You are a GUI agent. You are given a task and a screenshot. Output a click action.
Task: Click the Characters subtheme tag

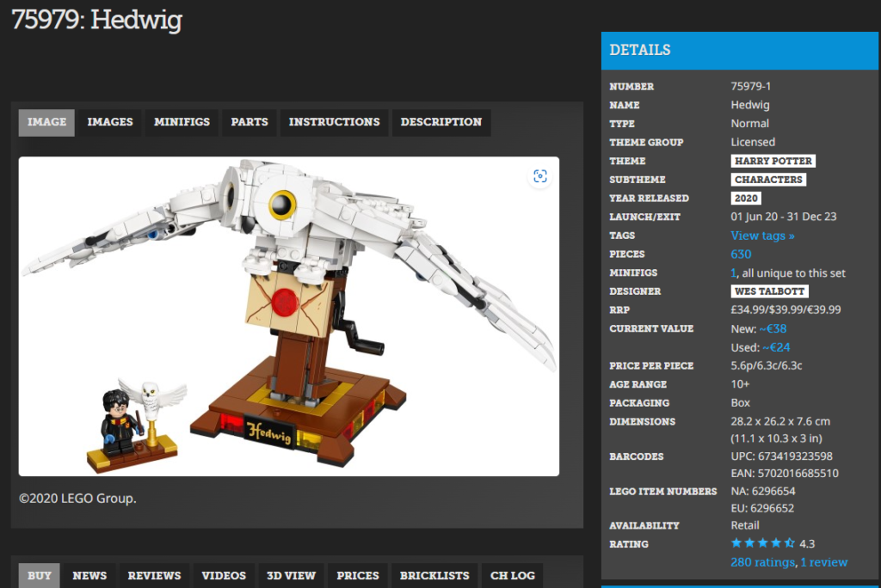coord(768,180)
